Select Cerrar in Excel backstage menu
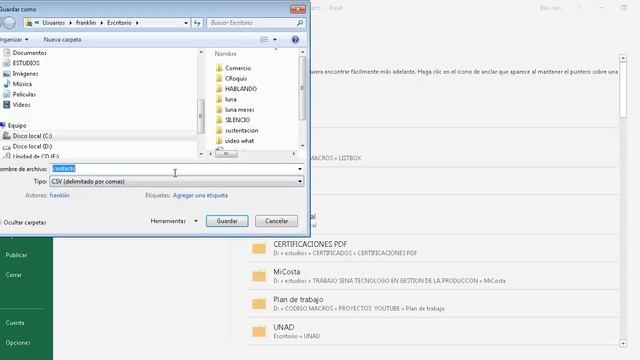 13,275
